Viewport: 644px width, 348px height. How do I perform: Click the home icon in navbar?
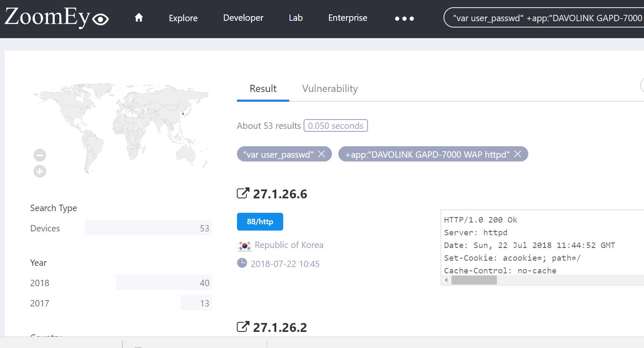click(139, 18)
